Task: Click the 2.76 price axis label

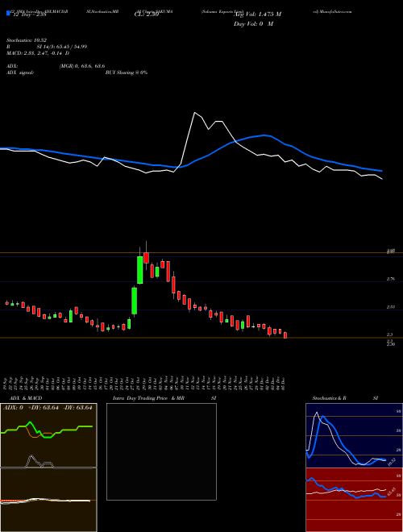Action: click(x=390, y=279)
